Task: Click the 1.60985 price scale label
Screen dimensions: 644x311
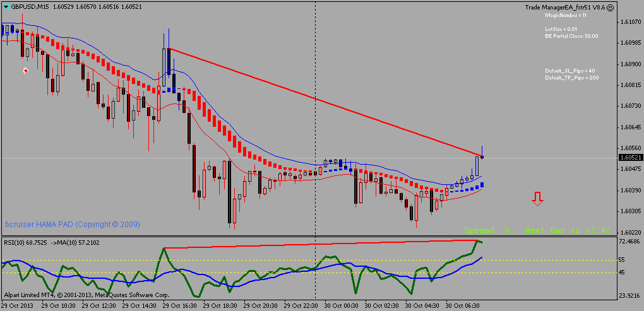Action: 629,43
